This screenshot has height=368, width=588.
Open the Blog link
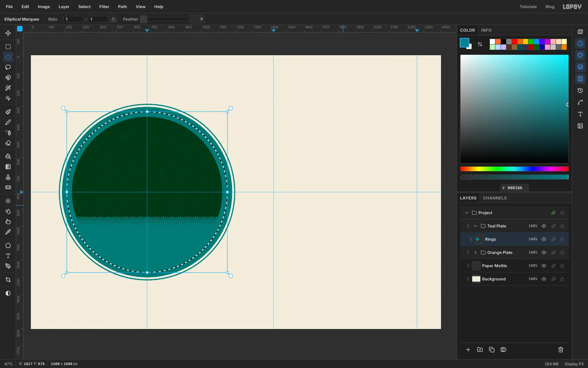pyautogui.click(x=550, y=7)
